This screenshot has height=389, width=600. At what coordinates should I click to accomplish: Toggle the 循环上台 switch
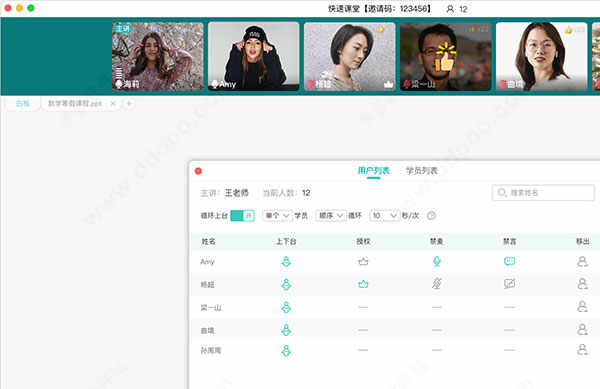pyautogui.click(x=243, y=215)
